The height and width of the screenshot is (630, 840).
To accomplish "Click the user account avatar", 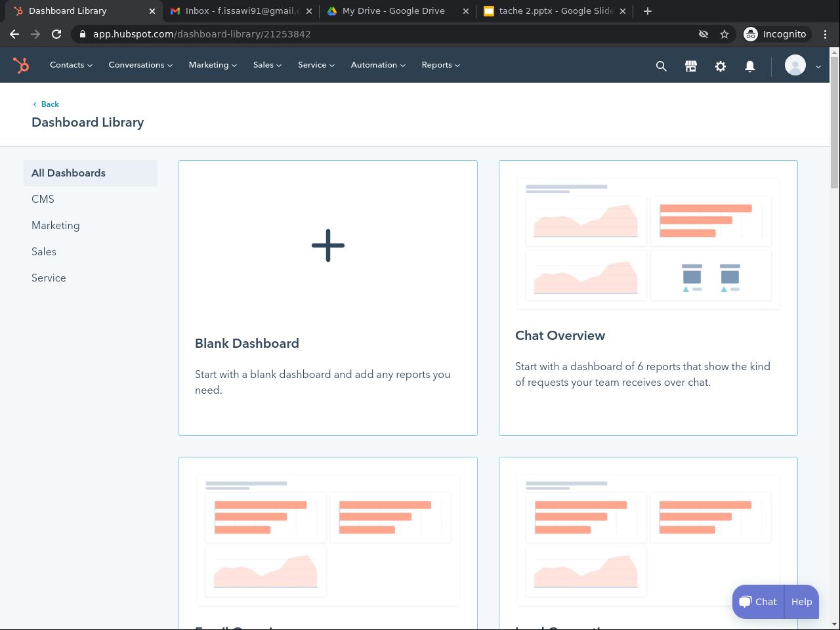I will [x=795, y=66].
